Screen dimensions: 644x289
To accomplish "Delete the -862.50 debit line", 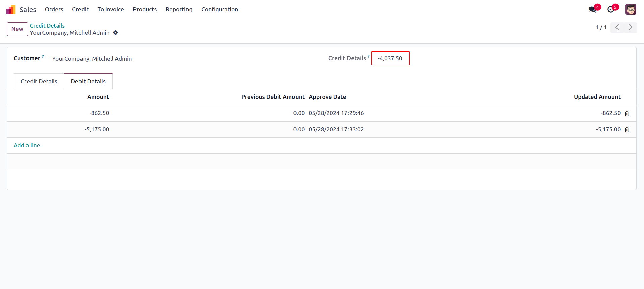I will [627, 113].
